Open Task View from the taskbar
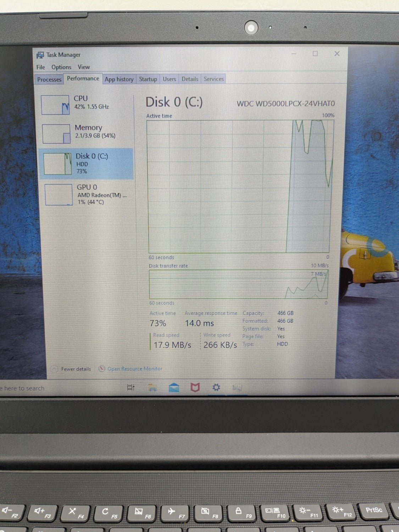The image size is (399, 532). [x=131, y=387]
